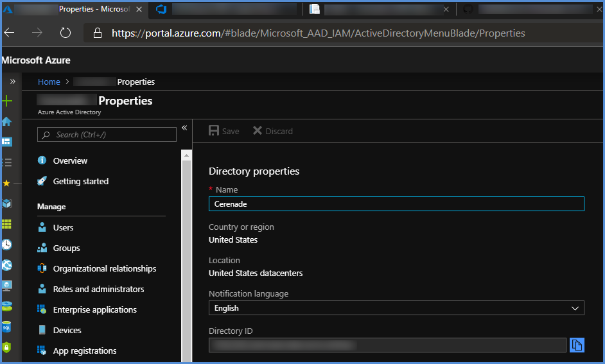Click the yellow star Favorites icon
This screenshot has width=605, height=364.
pyautogui.click(x=6, y=183)
